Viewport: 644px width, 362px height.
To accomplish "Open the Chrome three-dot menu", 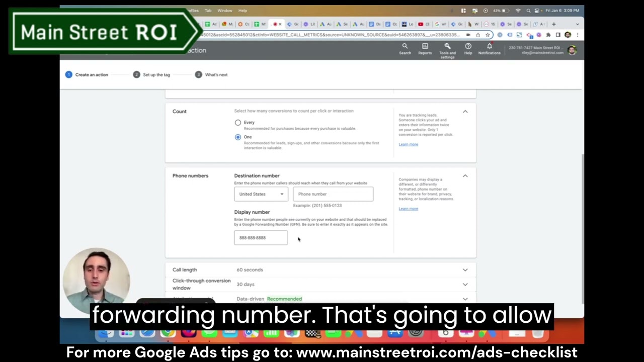I will [578, 35].
